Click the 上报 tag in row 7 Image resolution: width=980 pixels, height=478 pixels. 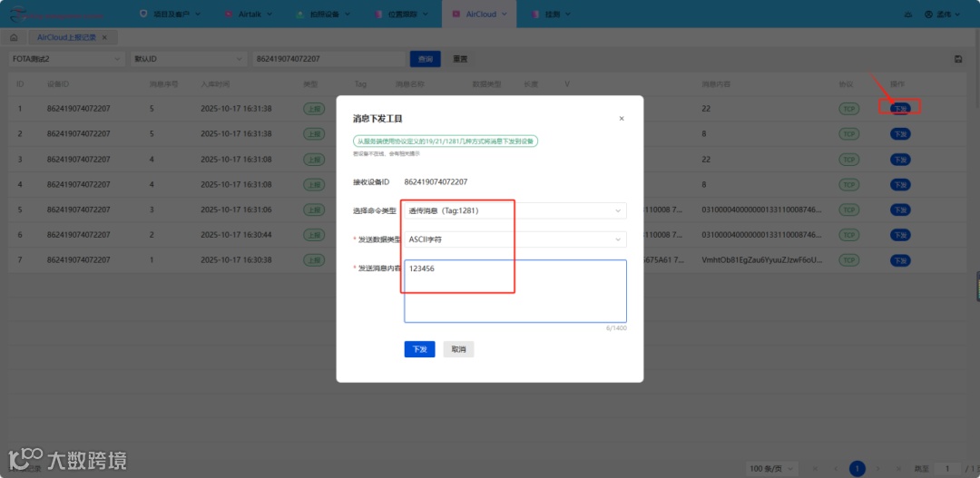click(x=314, y=259)
